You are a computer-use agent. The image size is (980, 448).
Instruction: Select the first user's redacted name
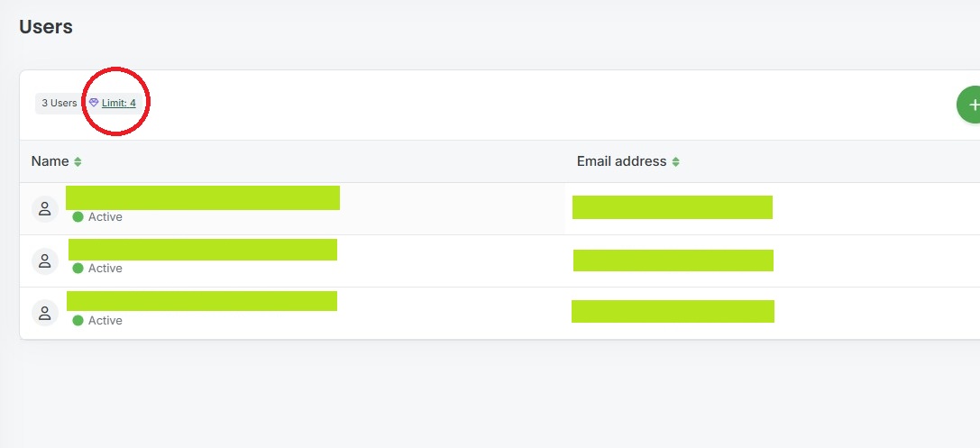pyautogui.click(x=203, y=197)
